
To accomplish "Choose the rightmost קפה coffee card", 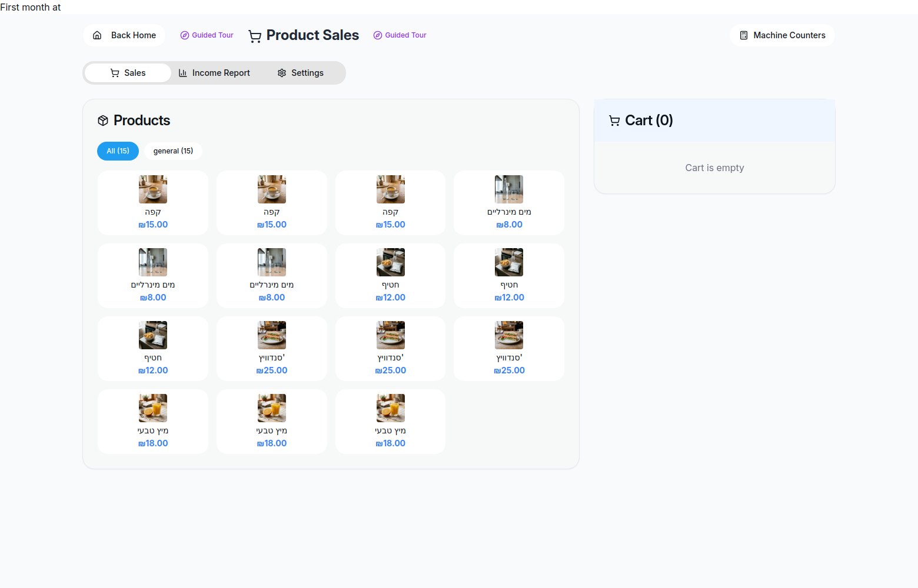I will pos(391,203).
